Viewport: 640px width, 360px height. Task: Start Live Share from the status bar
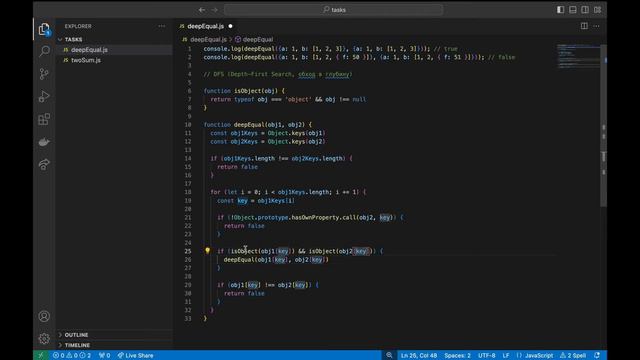pos(136,355)
